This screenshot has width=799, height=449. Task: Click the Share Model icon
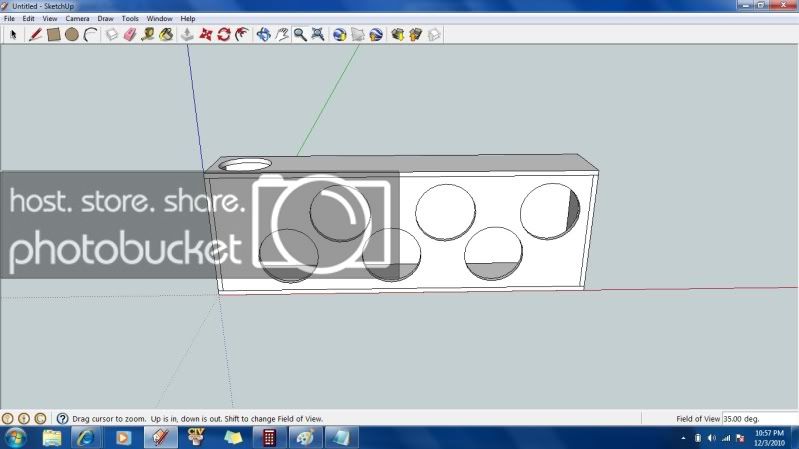tap(416, 35)
